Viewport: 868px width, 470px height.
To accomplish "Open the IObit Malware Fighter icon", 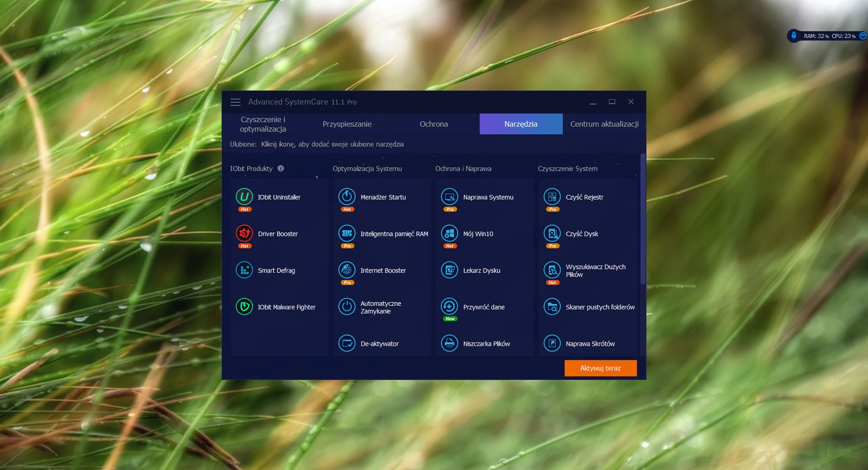I will pos(244,306).
